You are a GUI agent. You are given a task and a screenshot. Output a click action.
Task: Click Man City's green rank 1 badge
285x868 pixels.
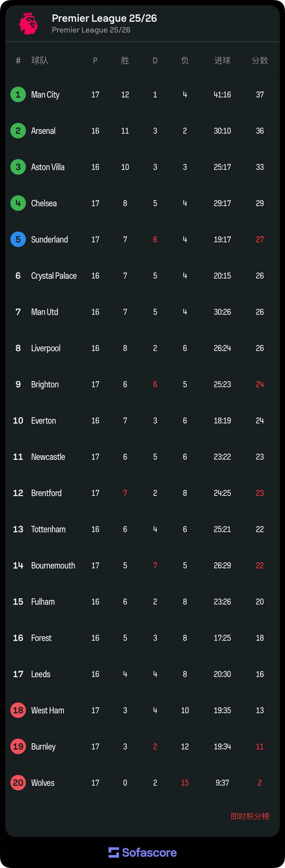pos(18,95)
